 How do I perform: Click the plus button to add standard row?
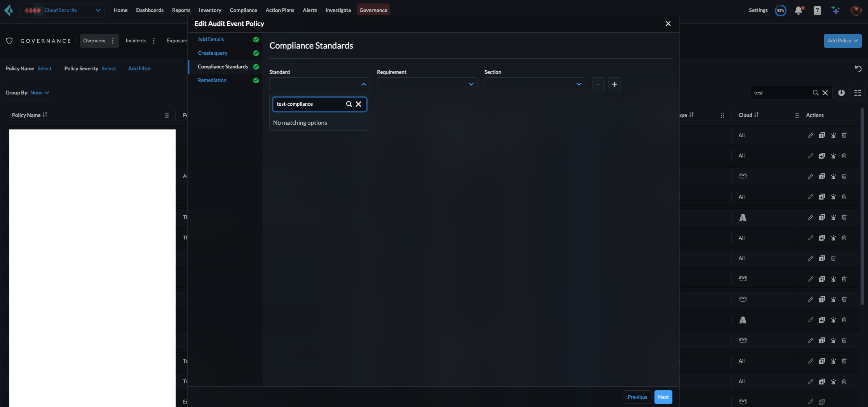614,84
